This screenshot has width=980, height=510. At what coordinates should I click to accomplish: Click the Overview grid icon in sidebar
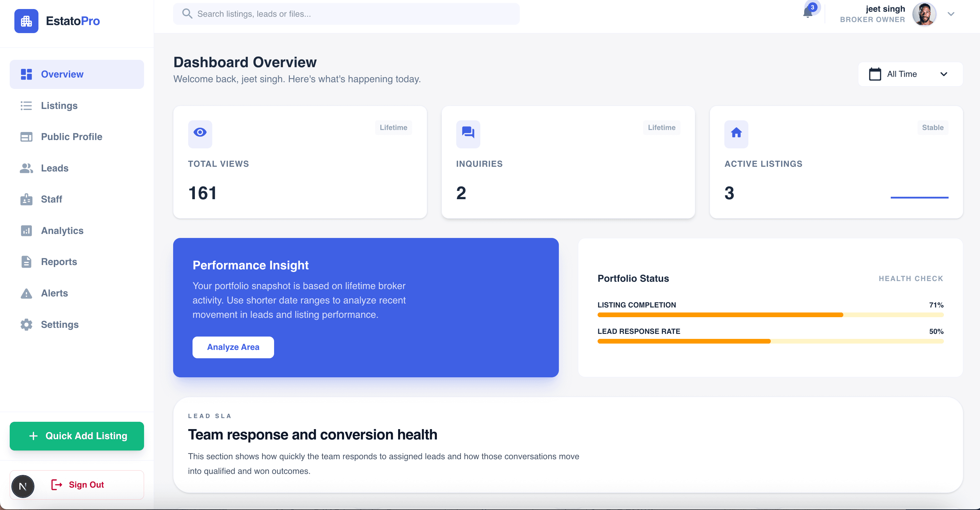pyautogui.click(x=26, y=74)
